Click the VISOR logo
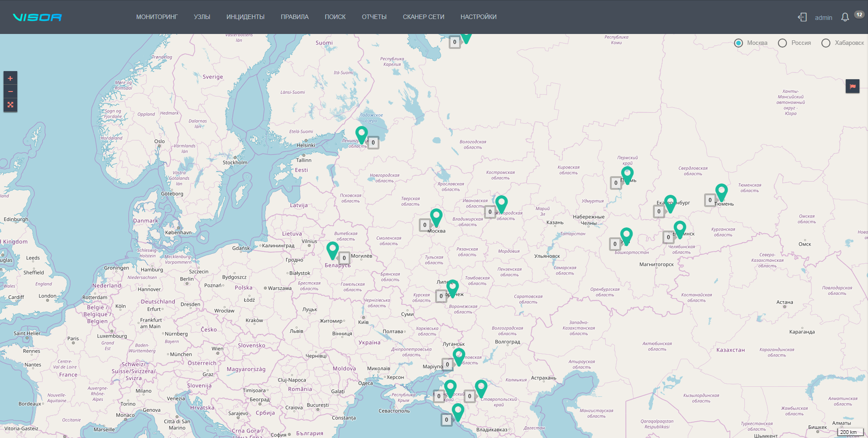The width and height of the screenshot is (868, 438). [x=37, y=17]
